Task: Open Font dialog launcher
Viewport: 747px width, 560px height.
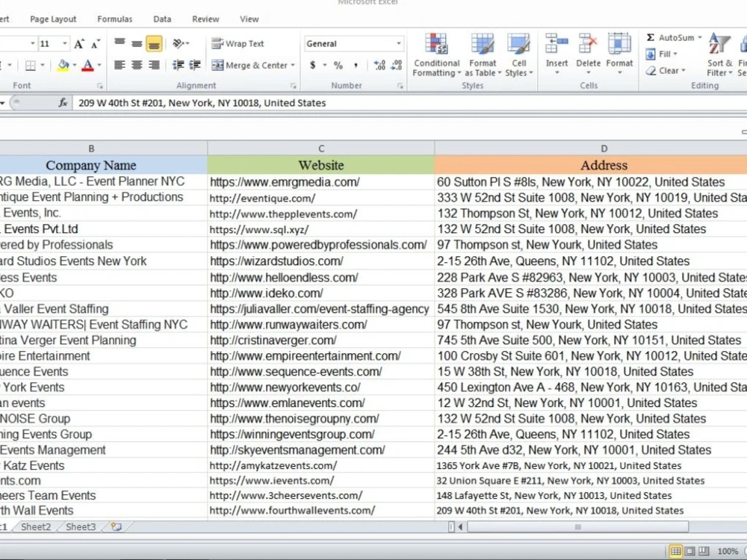Action: (100, 86)
